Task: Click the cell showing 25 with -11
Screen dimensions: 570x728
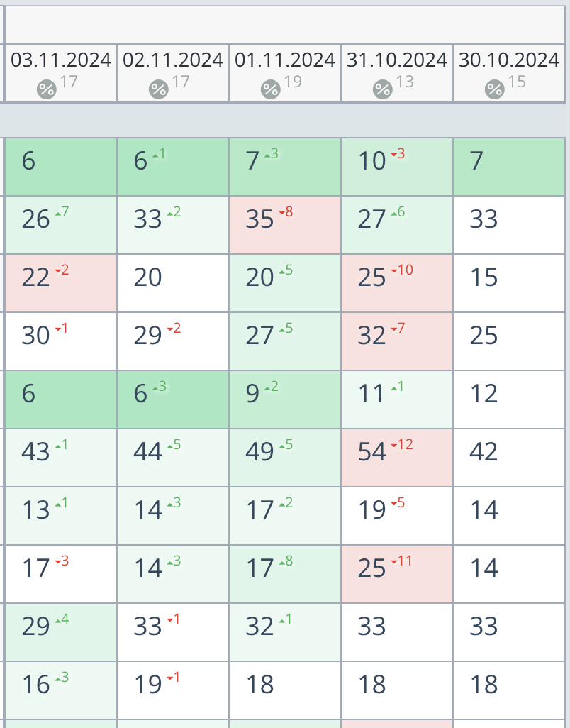Action: pyautogui.click(x=397, y=574)
